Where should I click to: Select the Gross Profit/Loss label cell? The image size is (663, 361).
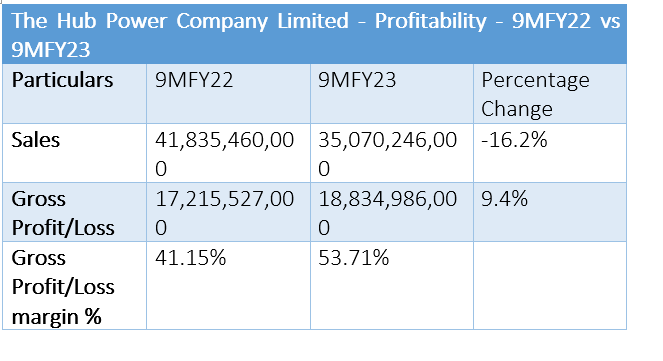pyautogui.click(x=74, y=212)
